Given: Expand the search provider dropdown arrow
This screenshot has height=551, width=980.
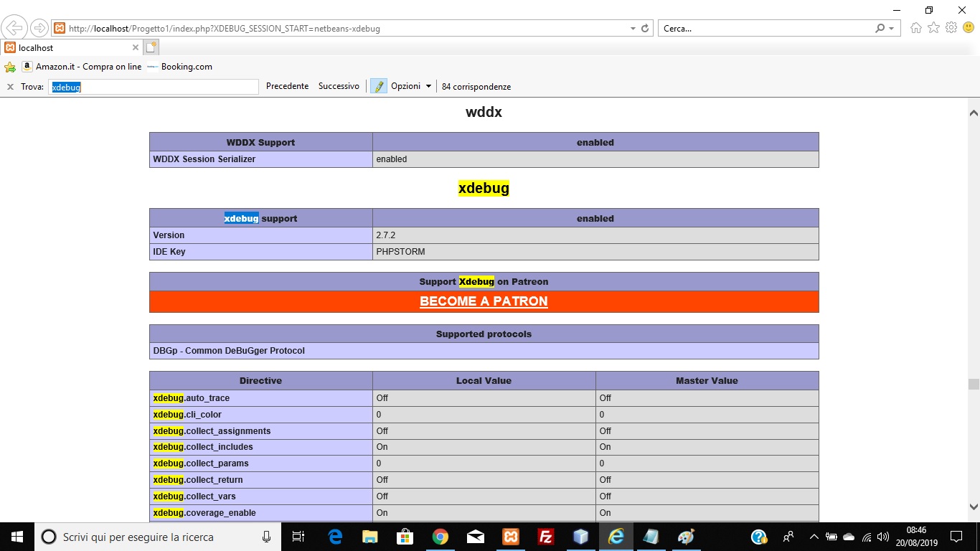Looking at the screenshot, I should [x=892, y=29].
